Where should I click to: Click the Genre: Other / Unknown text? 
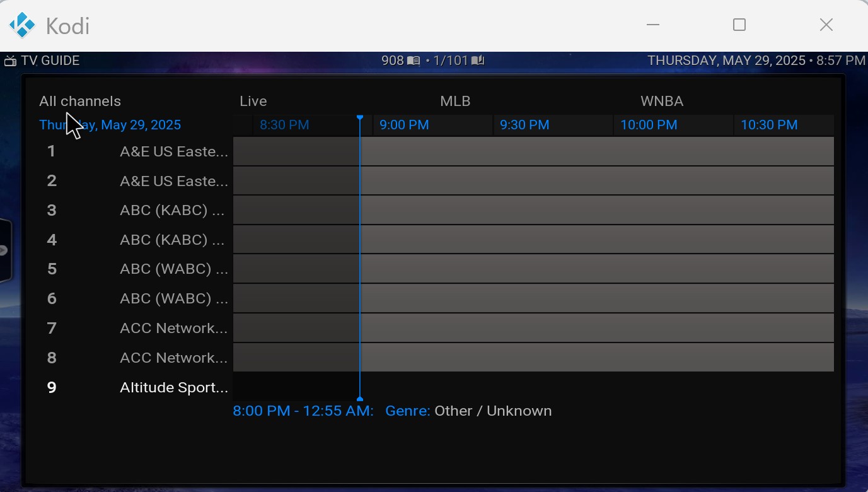(x=468, y=411)
